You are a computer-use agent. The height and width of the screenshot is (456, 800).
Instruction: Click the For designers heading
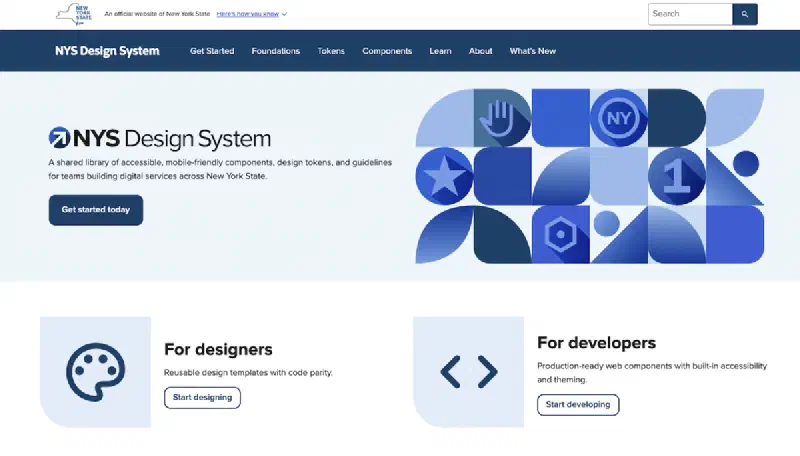click(218, 349)
